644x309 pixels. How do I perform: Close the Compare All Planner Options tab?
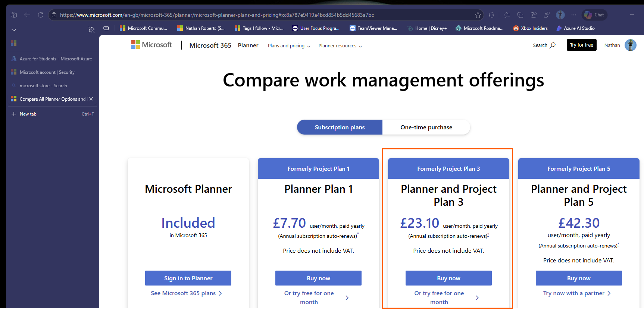[x=91, y=99]
